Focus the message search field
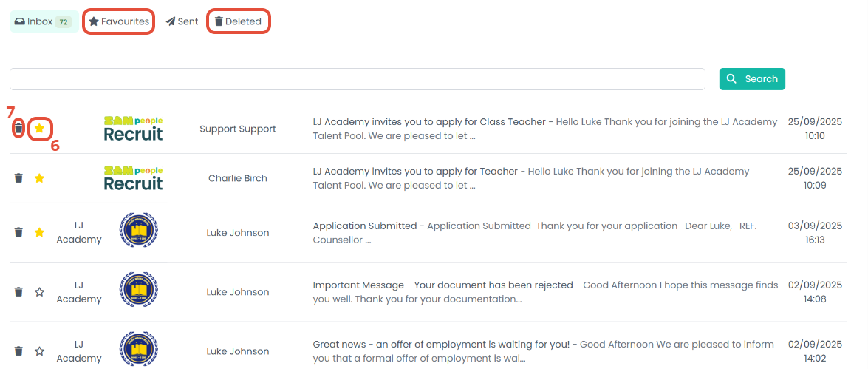This screenshot has width=868, height=369. coord(357,79)
